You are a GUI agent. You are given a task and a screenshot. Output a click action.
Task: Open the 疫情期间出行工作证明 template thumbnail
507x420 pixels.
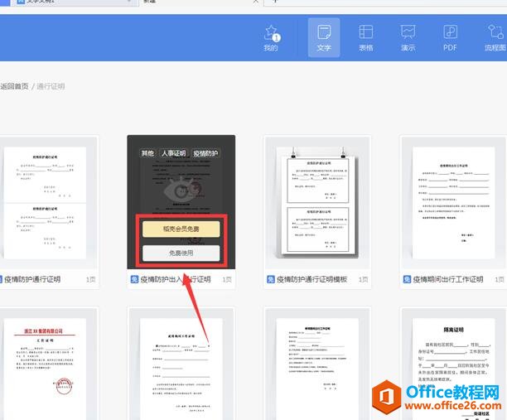point(453,203)
